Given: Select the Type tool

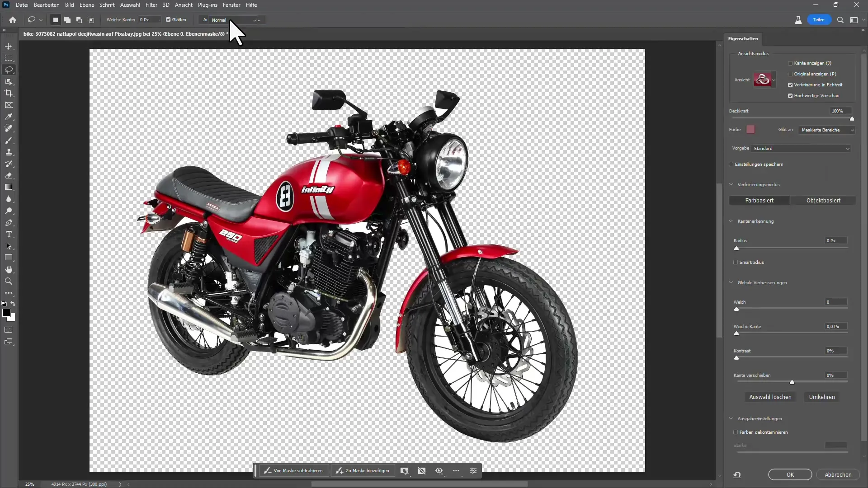Looking at the screenshot, I should click(x=9, y=234).
